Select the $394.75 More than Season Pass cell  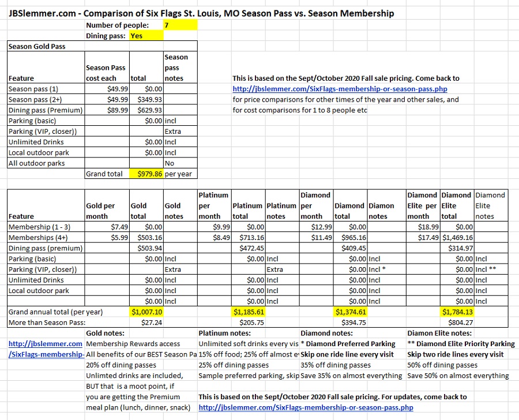tap(350, 322)
